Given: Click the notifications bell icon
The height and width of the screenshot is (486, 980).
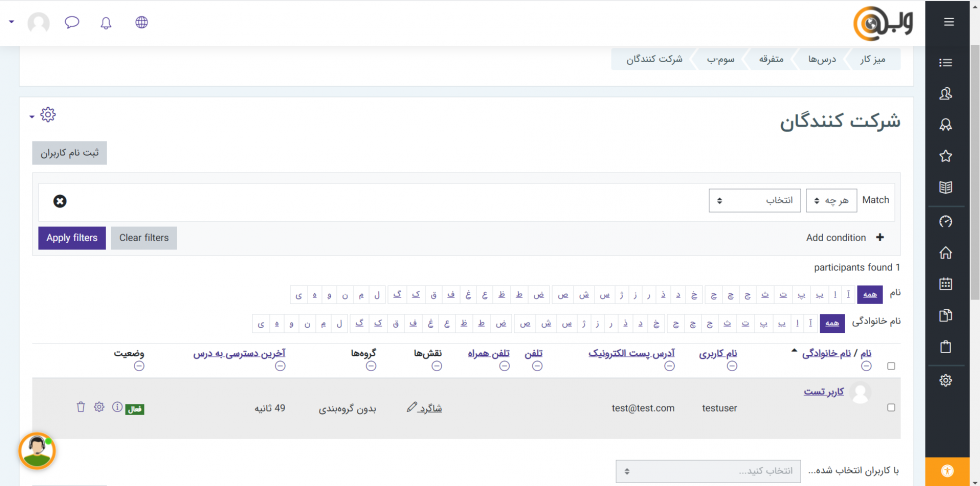Looking at the screenshot, I should pyautogui.click(x=106, y=22).
